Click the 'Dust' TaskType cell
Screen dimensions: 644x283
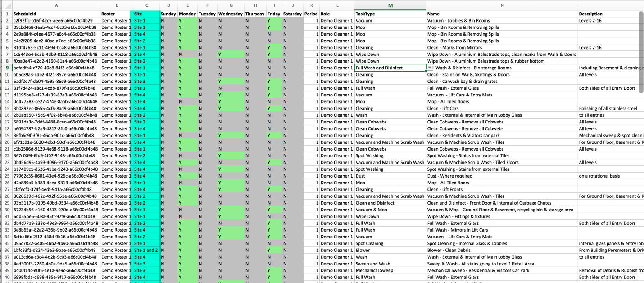[x=390, y=176]
